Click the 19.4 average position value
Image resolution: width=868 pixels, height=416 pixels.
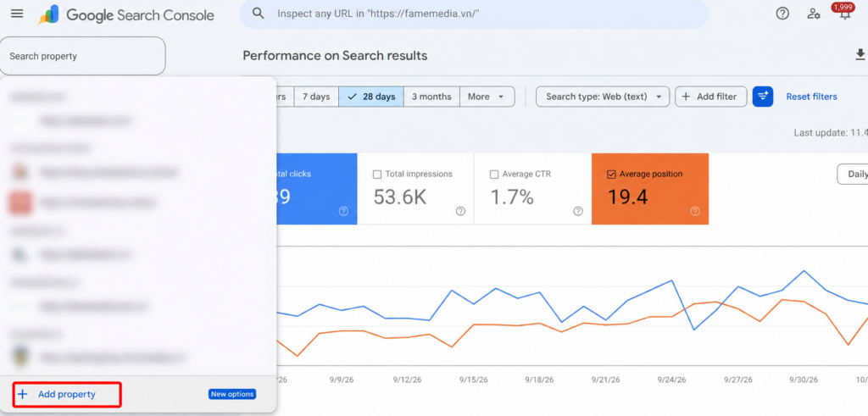coord(628,197)
